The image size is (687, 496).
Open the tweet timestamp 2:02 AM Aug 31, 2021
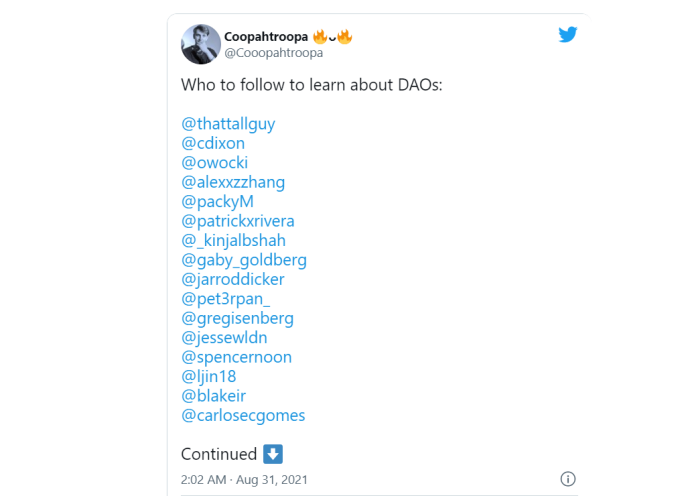pos(244,480)
